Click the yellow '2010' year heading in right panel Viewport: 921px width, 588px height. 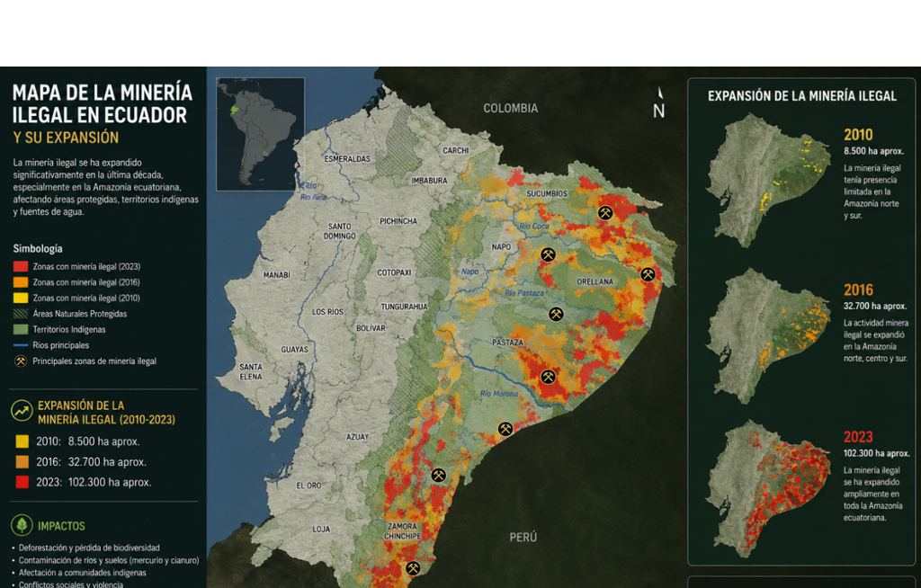(858, 135)
